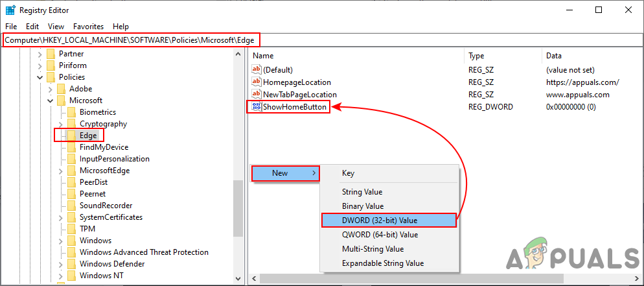This screenshot has height=286, width=644.
Task: Collapse the Microsoft tree node
Action: 50,101
